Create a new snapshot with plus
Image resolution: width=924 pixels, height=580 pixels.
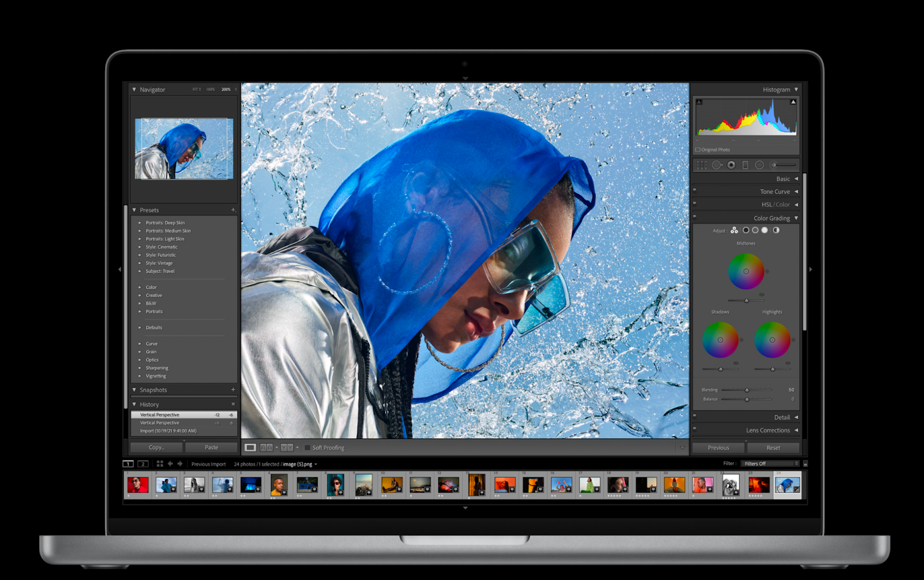(233, 390)
